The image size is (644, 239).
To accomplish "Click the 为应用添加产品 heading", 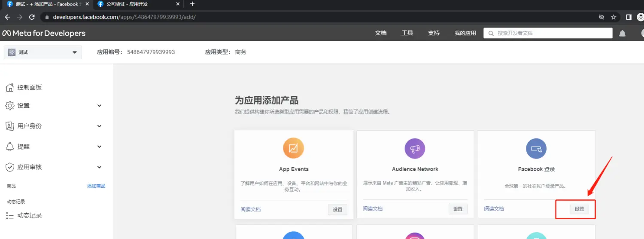I will 267,100.
